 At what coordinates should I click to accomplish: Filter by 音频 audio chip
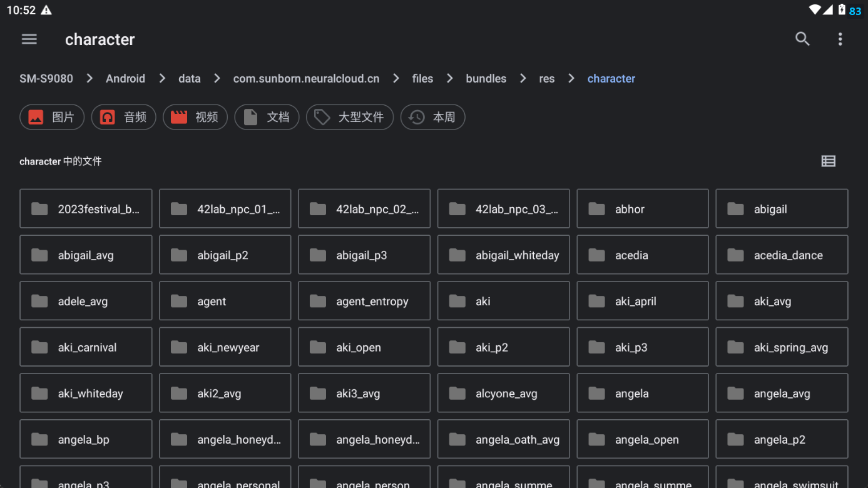[x=124, y=117]
